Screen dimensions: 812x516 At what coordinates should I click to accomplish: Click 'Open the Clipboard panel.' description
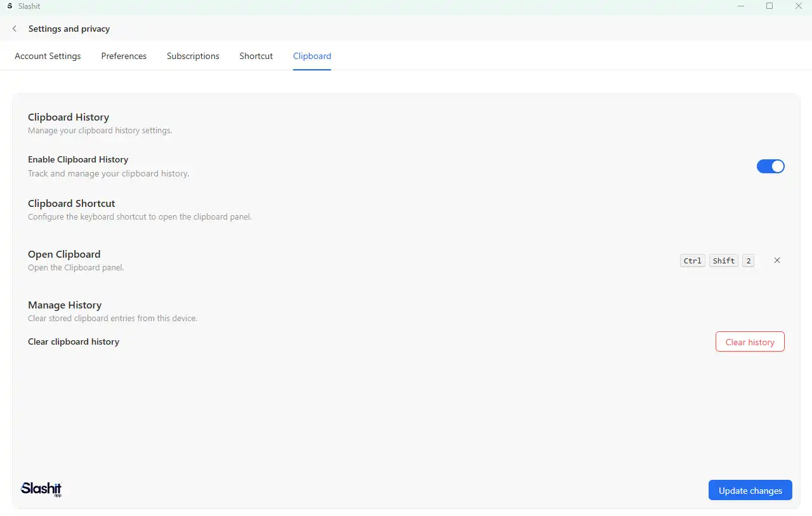click(x=76, y=267)
